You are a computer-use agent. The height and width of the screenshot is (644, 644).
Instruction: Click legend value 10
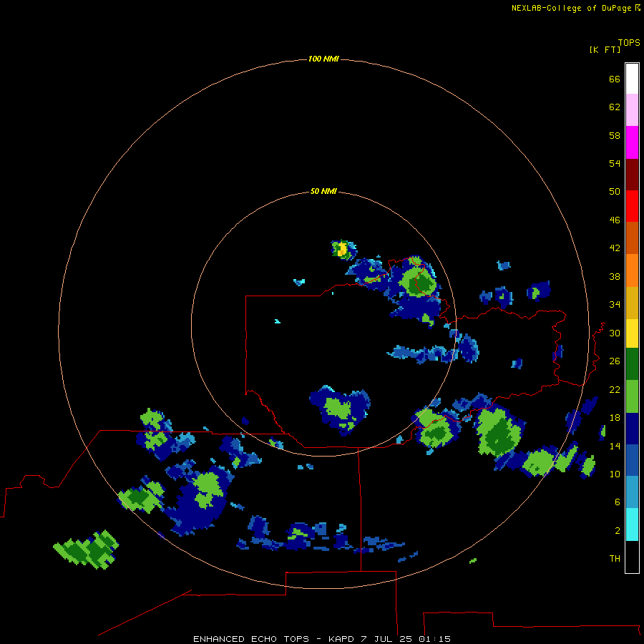tap(615, 474)
